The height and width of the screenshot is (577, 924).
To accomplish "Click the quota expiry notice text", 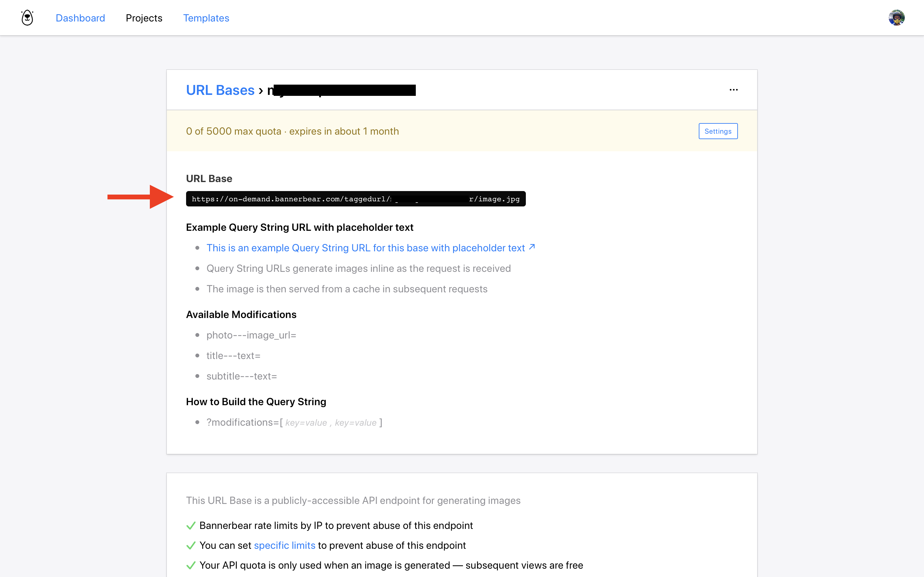I will pyautogui.click(x=292, y=131).
